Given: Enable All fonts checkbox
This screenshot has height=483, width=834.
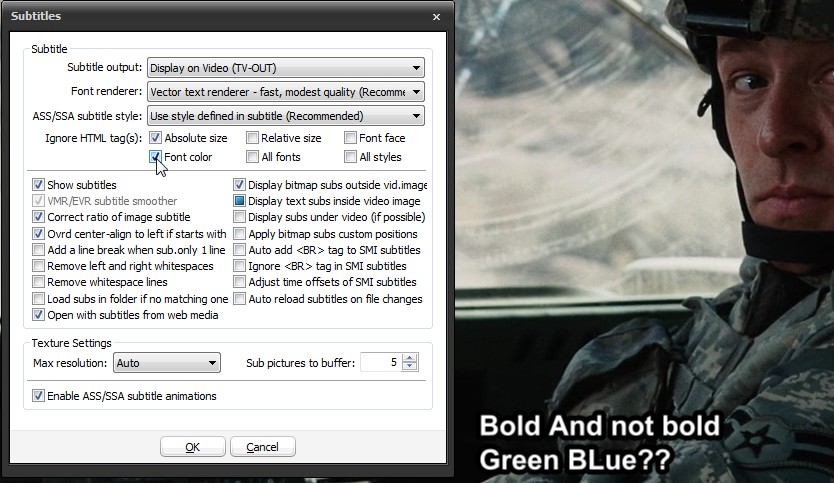Looking at the screenshot, I should pos(252,156).
